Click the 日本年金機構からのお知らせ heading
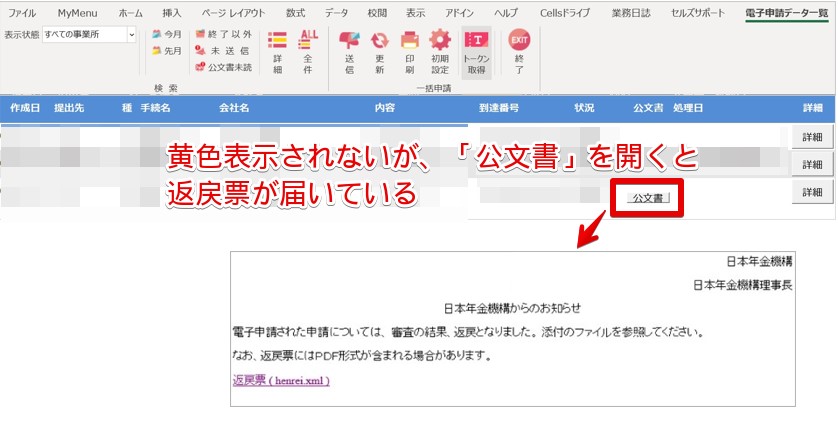 (x=512, y=308)
